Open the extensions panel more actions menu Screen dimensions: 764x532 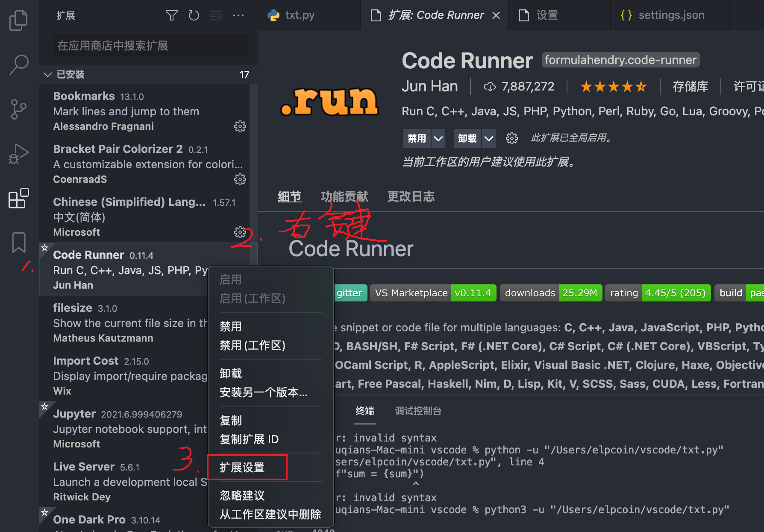click(238, 16)
